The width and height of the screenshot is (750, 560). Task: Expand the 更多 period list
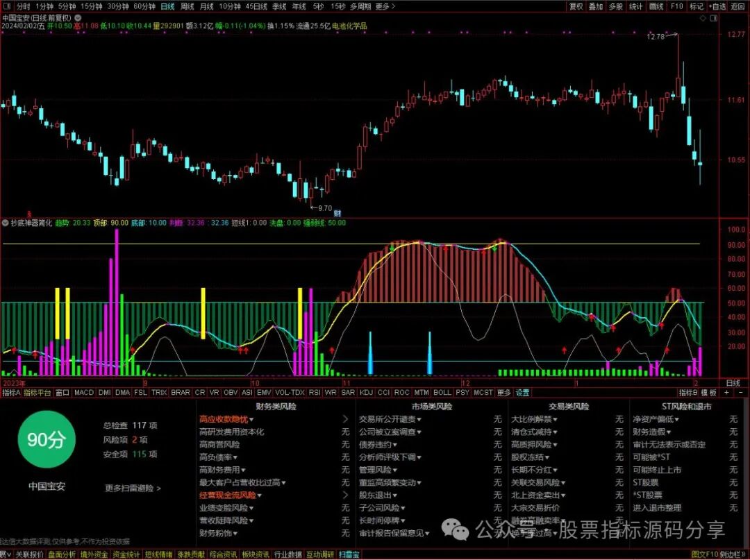click(385, 6)
